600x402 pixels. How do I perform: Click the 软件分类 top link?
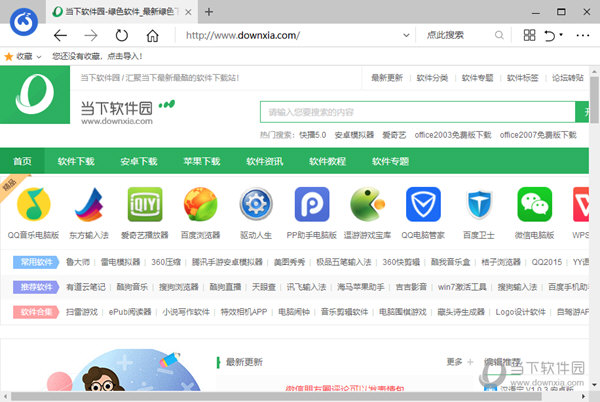coord(432,78)
